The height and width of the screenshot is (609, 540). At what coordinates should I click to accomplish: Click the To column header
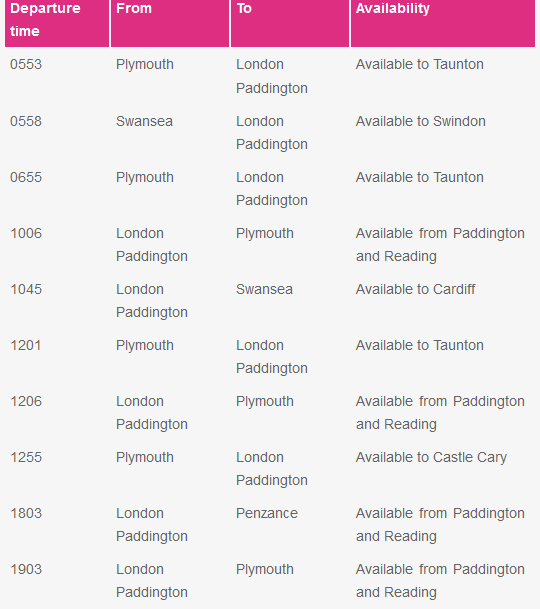290,22
